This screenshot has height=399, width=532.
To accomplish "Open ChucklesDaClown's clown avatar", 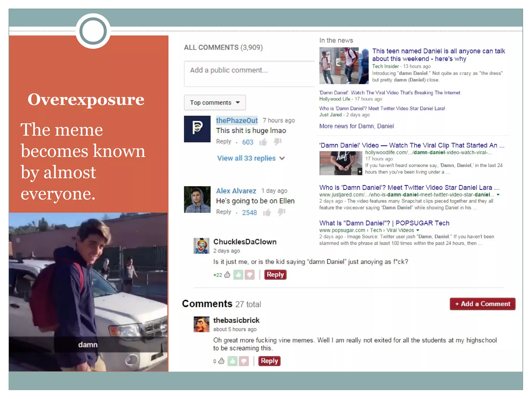I will 201,246.
